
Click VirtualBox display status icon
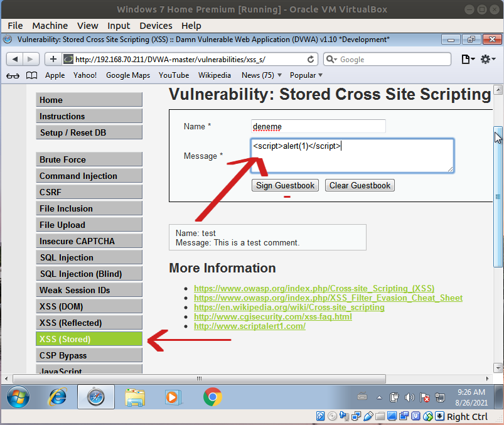pyautogui.click(x=392, y=416)
